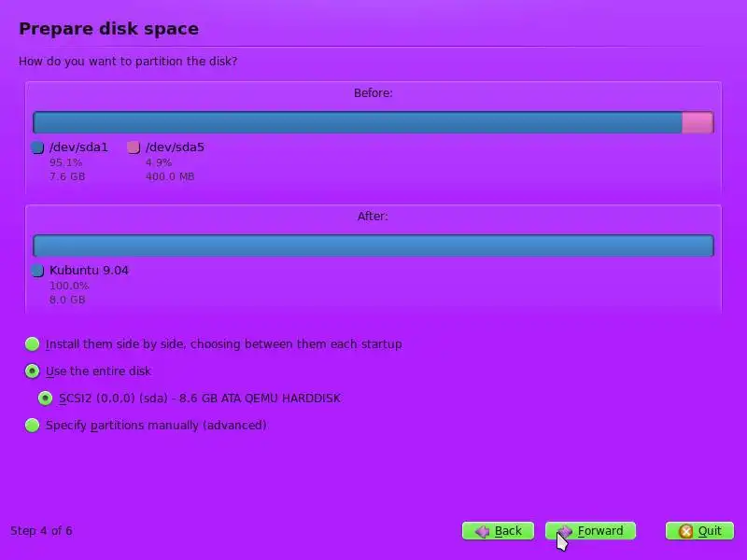Click the 'Step 4 of 6' indicator
Viewport: 747px width, 560px height.
(x=41, y=531)
